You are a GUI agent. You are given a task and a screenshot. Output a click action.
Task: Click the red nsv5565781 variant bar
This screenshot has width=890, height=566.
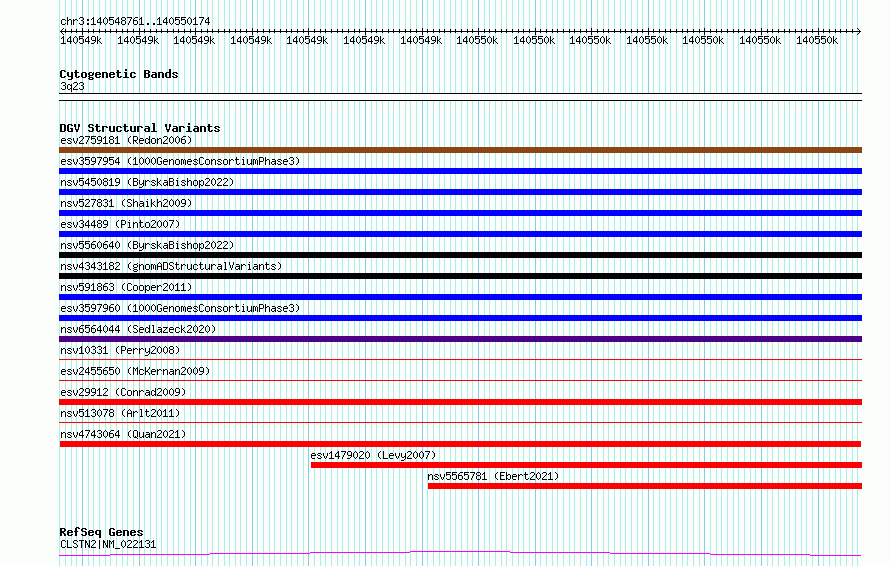645,486
